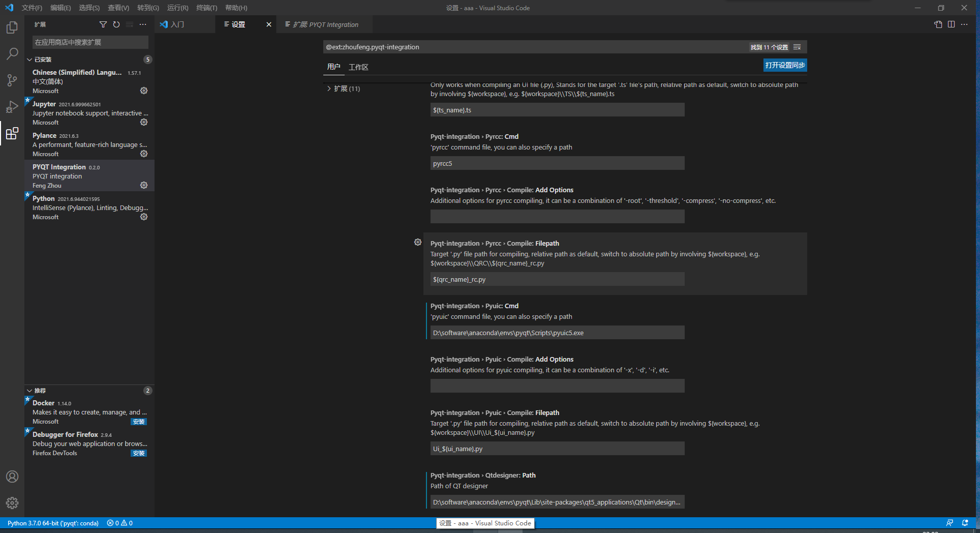Viewport: 980px width, 533px height.
Task: Open the Source Control view
Action: (x=12, y=80)
